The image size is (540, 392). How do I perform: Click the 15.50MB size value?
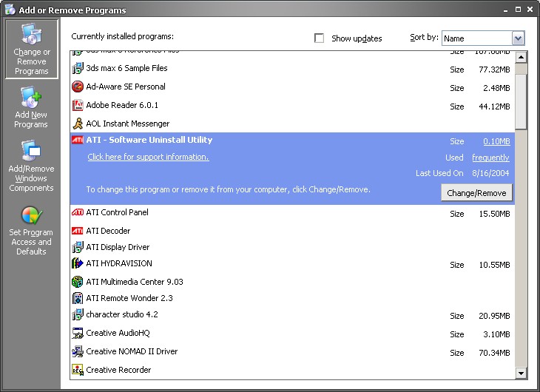[494, 214]
